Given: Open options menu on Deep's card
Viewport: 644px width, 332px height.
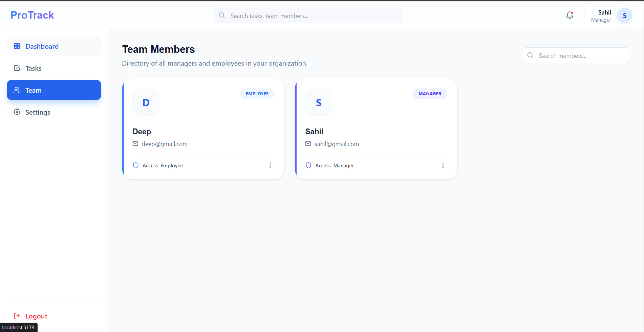Looking at the screenshot, I should click(x=270, y=165).
